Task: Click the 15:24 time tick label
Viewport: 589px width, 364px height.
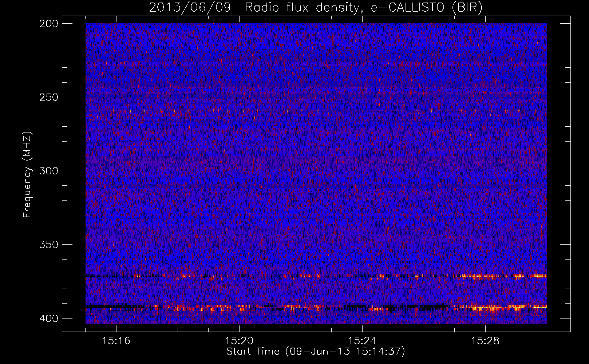Action: coord(362,341)
